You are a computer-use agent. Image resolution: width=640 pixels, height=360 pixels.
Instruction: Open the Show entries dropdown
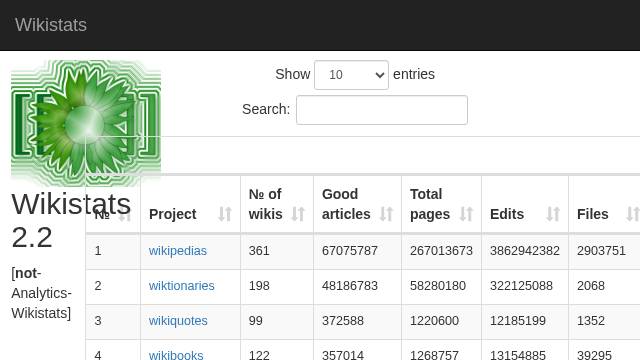click(351, 75)
